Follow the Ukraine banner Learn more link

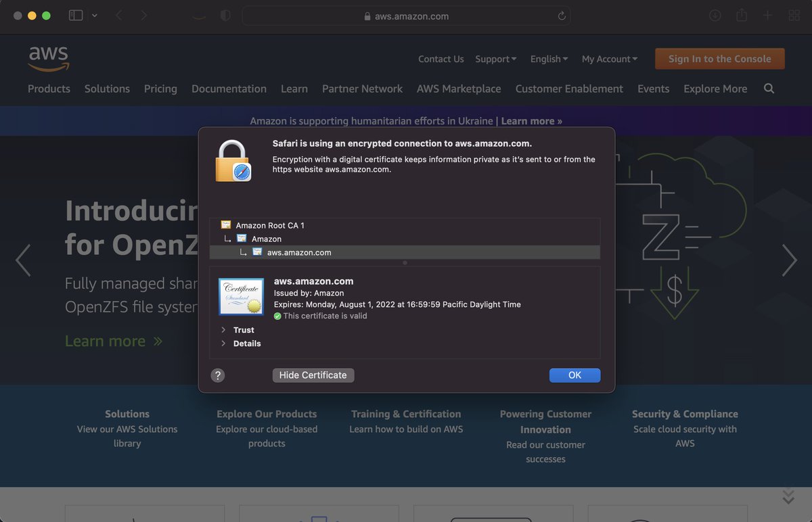[532, 121]
